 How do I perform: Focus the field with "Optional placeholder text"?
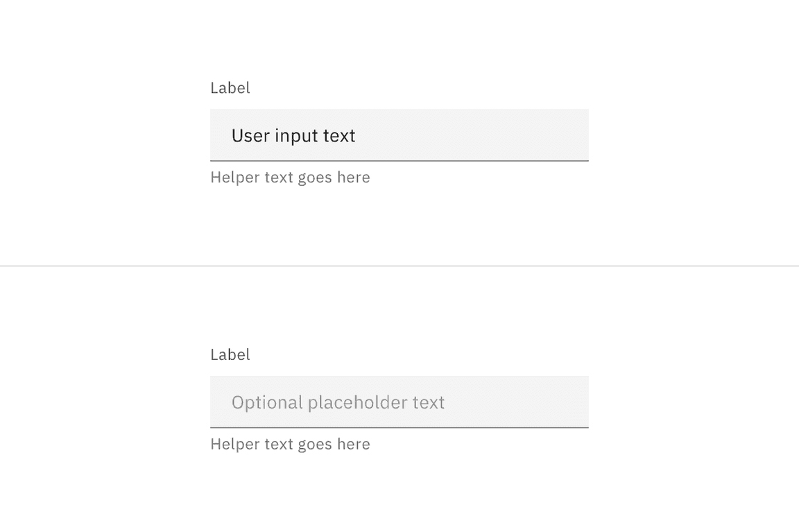coord(399,402)
